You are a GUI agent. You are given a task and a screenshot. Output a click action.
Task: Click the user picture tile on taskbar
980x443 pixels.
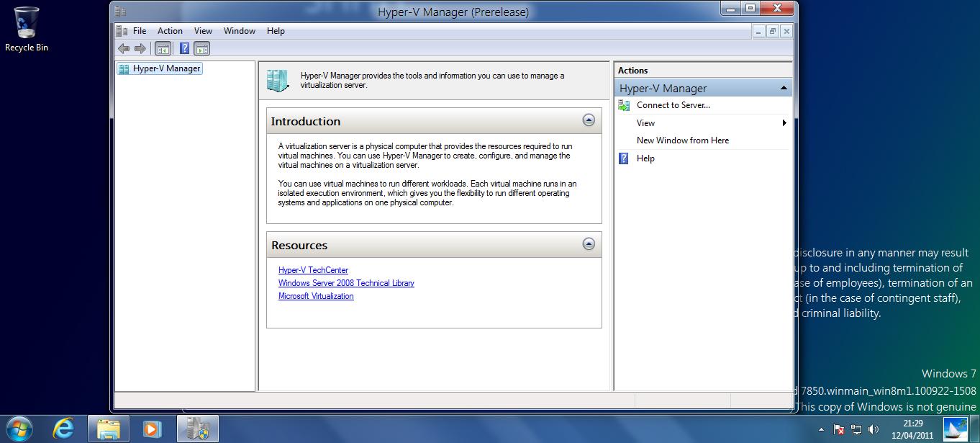[x=956, y=429]
